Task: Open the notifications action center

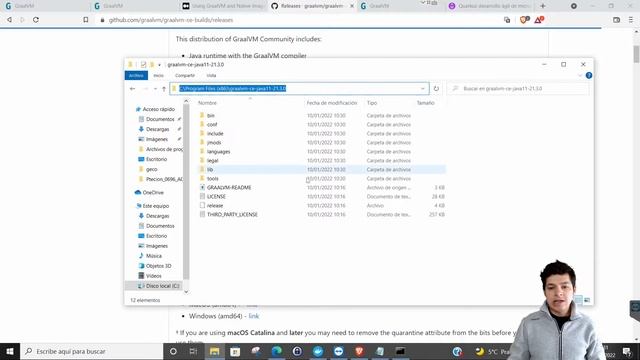Action: point(627,351)
